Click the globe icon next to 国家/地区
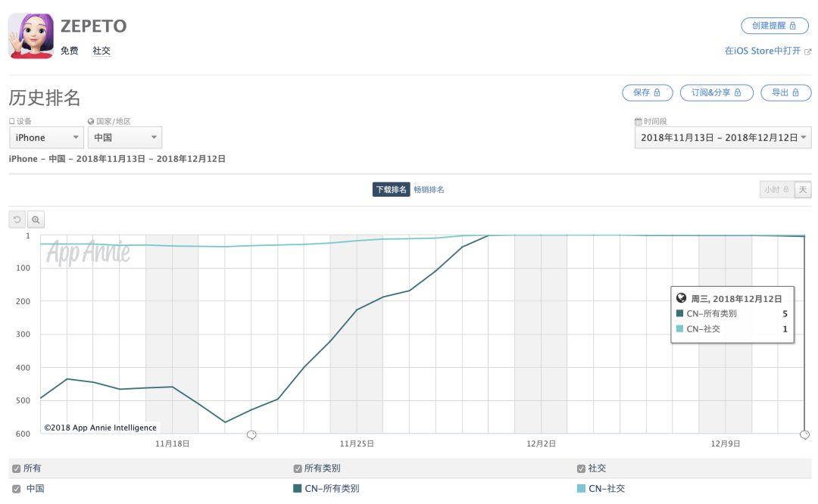The height and width of the screenshot is (504, 818). [x=91, y=121]
